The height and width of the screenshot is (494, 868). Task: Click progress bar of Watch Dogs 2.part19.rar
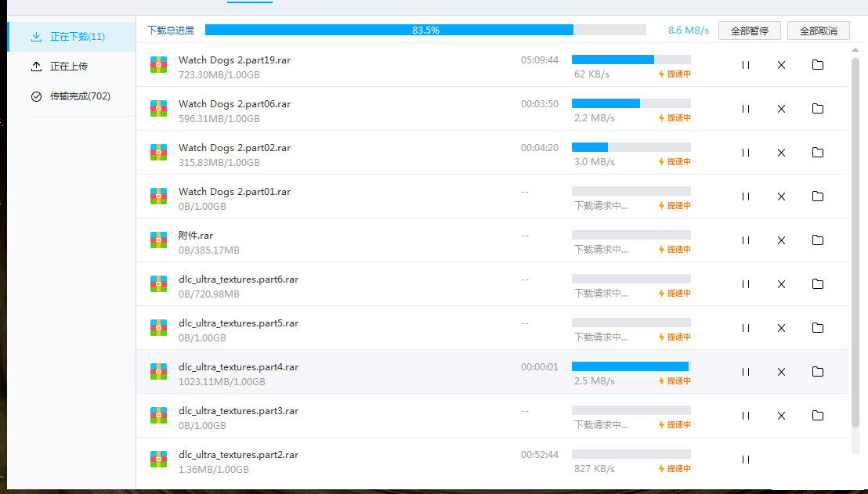coord(631,59)
